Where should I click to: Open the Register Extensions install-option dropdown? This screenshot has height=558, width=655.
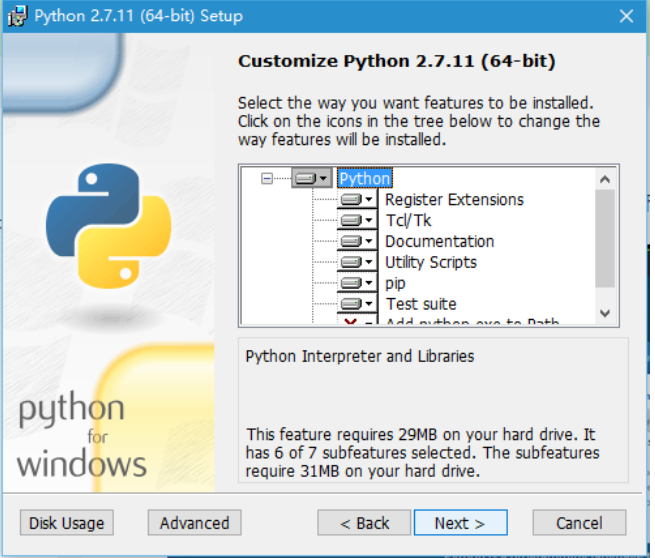(357, 200)
